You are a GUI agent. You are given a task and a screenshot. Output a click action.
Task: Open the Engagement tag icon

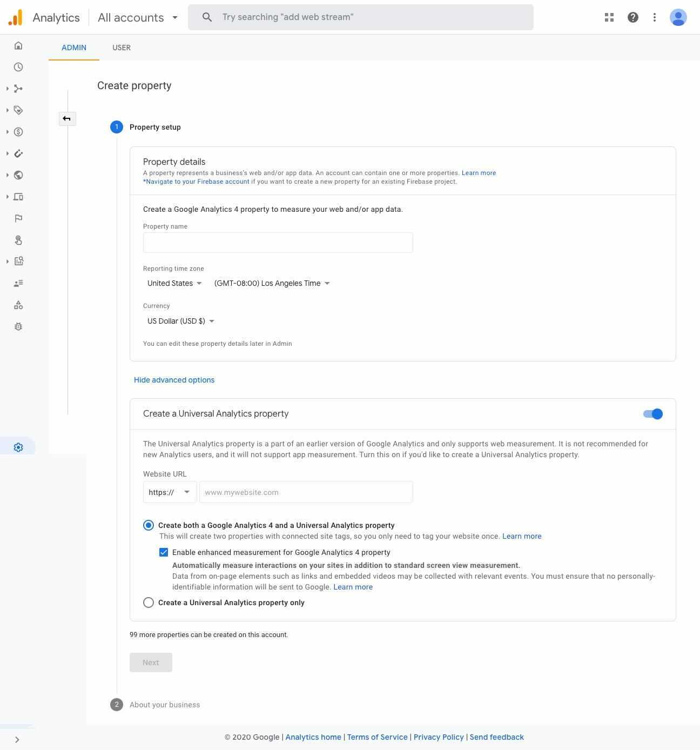(x=18, y=110)
